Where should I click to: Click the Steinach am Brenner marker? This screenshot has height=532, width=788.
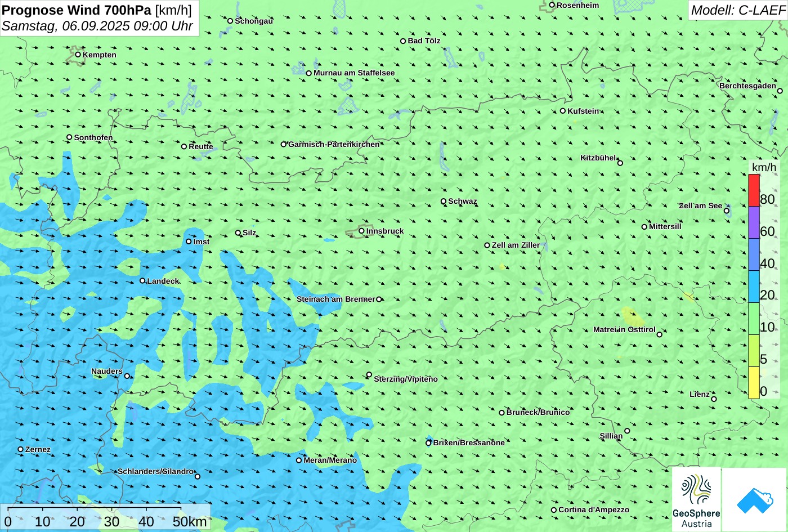379,299
